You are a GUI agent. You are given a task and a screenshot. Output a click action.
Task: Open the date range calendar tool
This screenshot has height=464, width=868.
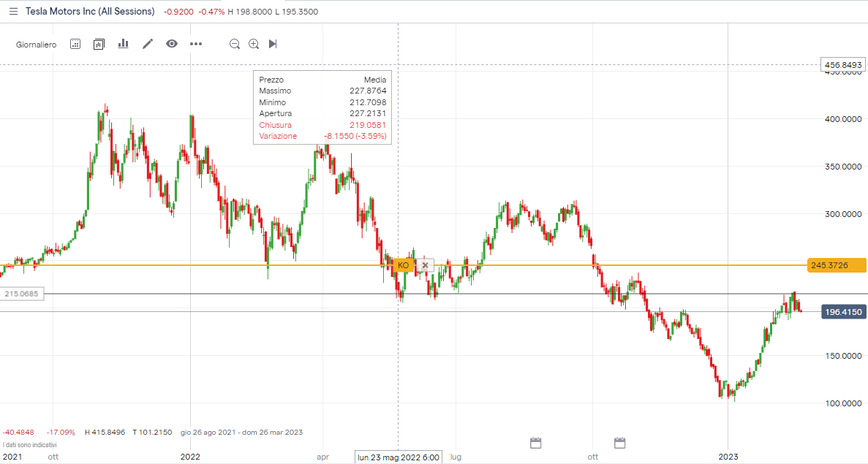(75, 45)
